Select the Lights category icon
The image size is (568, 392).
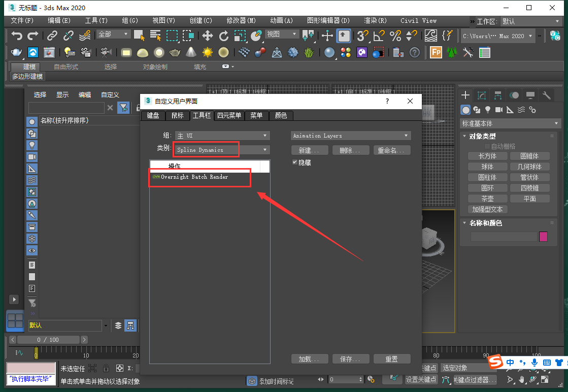pyautogui.click(x=488, y=110)
